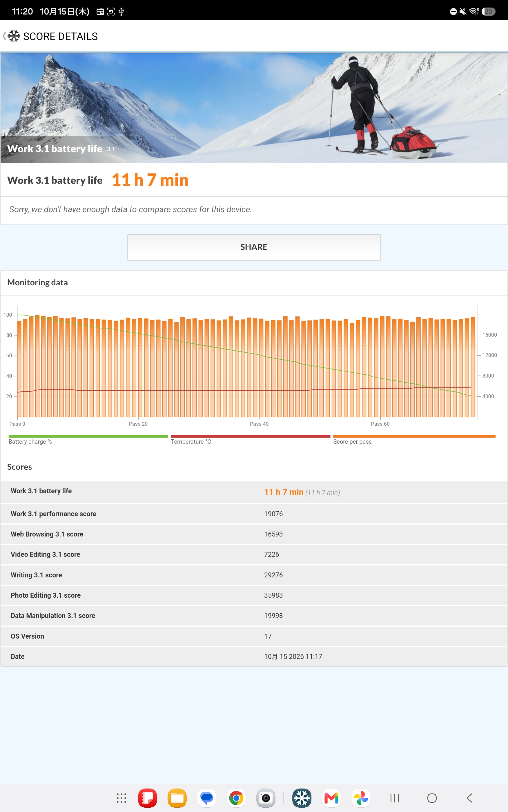
Task: Open the blue Messages app
Action: tap(207, 798)
